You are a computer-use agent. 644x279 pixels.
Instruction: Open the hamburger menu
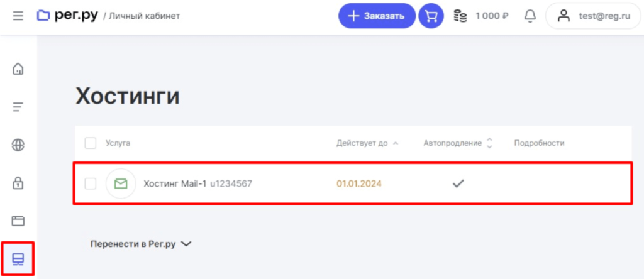(x=18, y=16)
